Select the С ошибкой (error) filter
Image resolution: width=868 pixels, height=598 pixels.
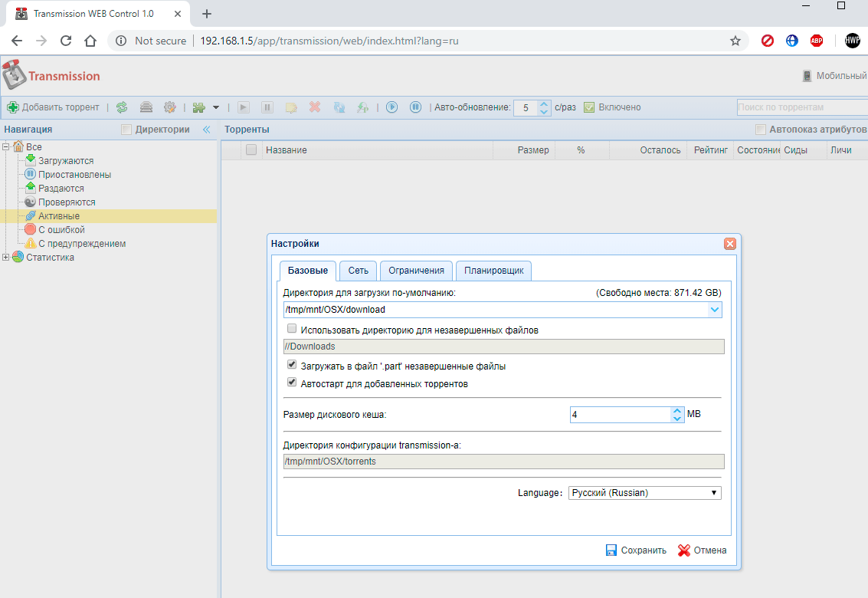point(61,230)
